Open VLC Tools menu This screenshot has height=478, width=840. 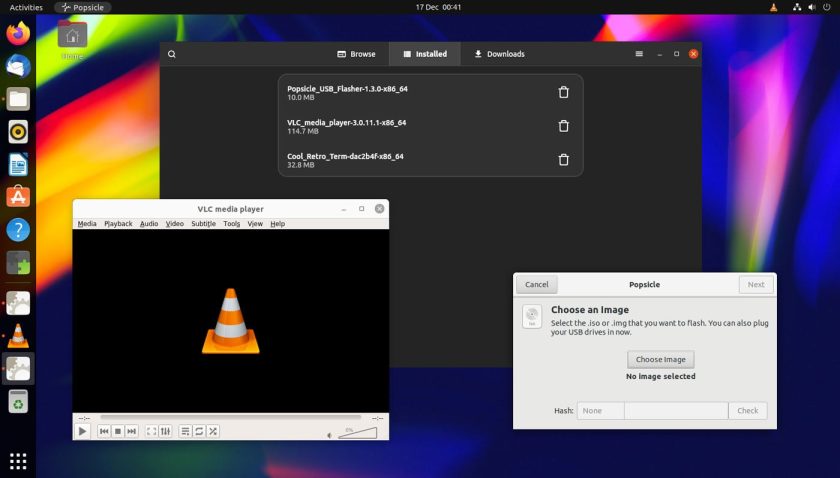(231, 223)
